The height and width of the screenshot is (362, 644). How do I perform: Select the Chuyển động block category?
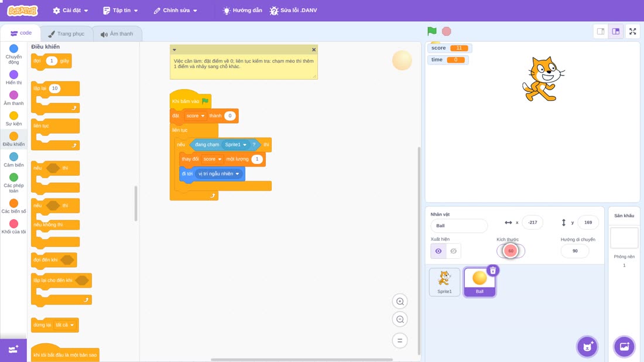coord(13,54)
